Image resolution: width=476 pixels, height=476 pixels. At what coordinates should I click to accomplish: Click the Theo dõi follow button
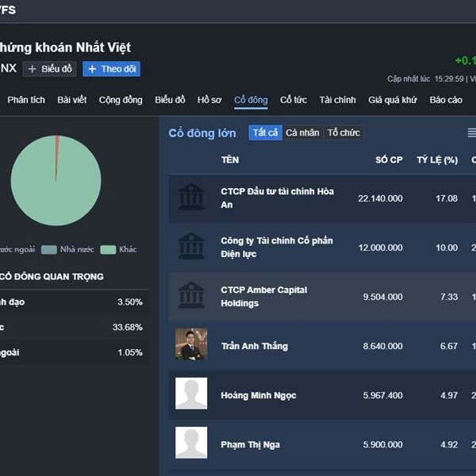pos(111,69)
